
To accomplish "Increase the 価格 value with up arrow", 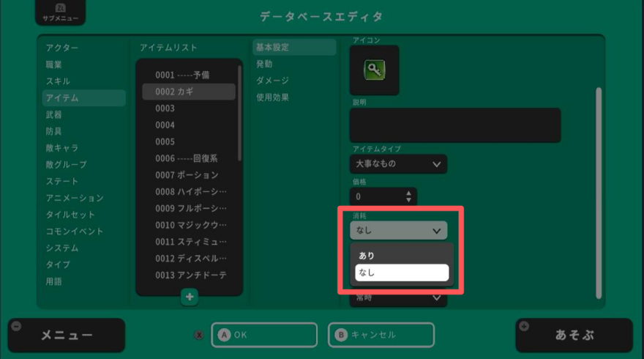I will coord(408,193).
